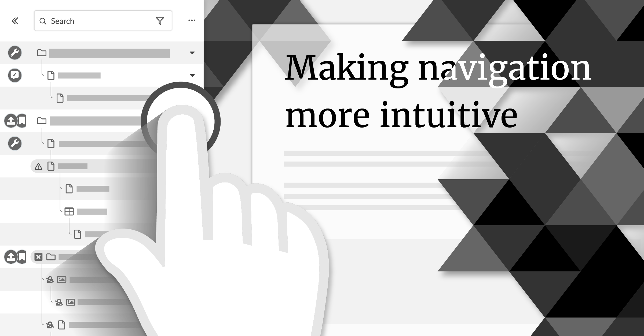Click the collapse sidebar chevron button
Viewport: 644px width, 336px height.
click(x=15, y=20)
